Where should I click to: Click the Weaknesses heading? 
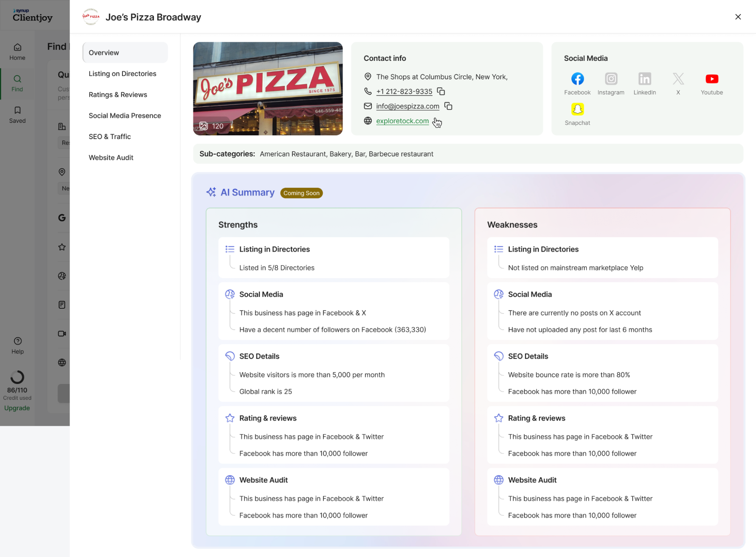coord(512,224)
